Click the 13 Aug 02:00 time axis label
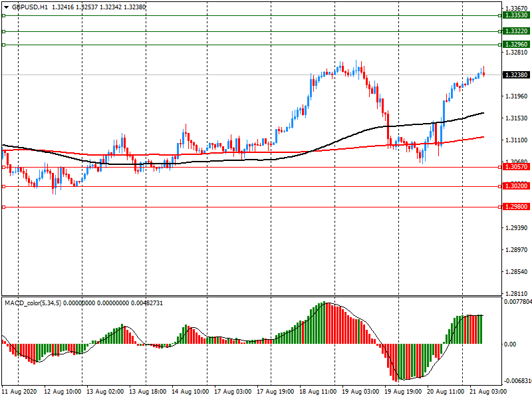This screenshot has width=532, height=399. (105, 392)
